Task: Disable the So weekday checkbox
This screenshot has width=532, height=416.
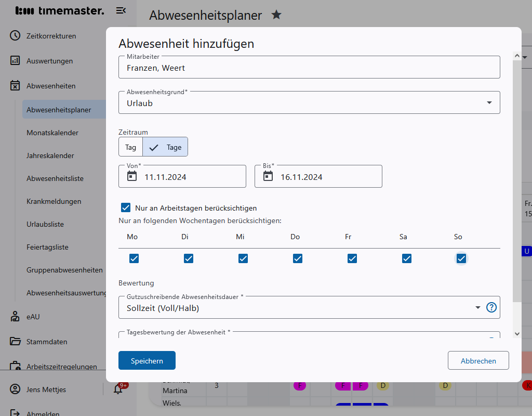Action: click(x=461, y=258)
